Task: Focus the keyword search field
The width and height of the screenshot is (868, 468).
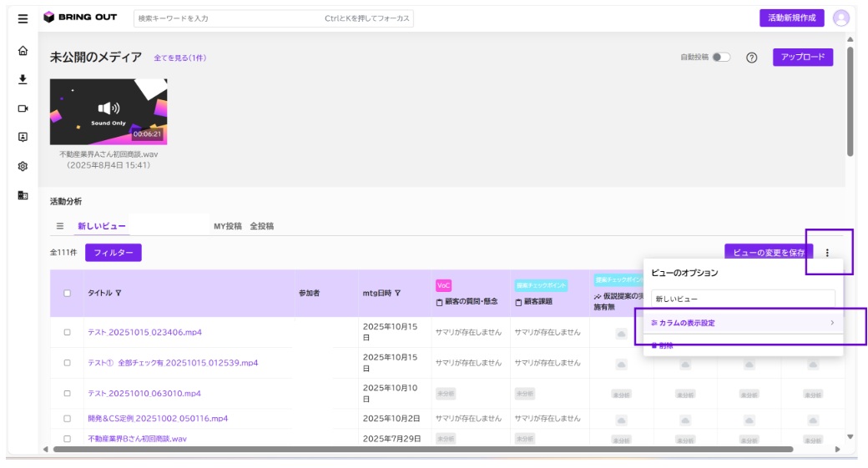Action: [274, 18]
